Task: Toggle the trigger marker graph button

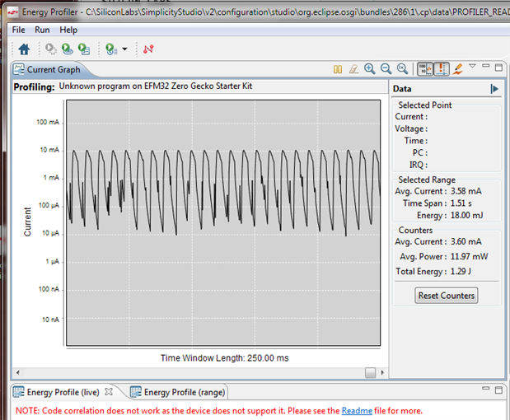Action: pos(441,69)
